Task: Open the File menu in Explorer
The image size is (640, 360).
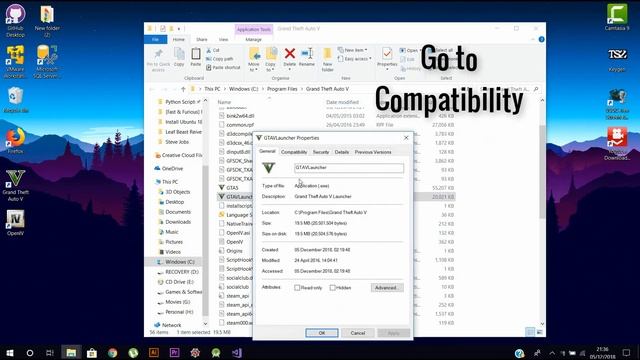Action: 156,40
